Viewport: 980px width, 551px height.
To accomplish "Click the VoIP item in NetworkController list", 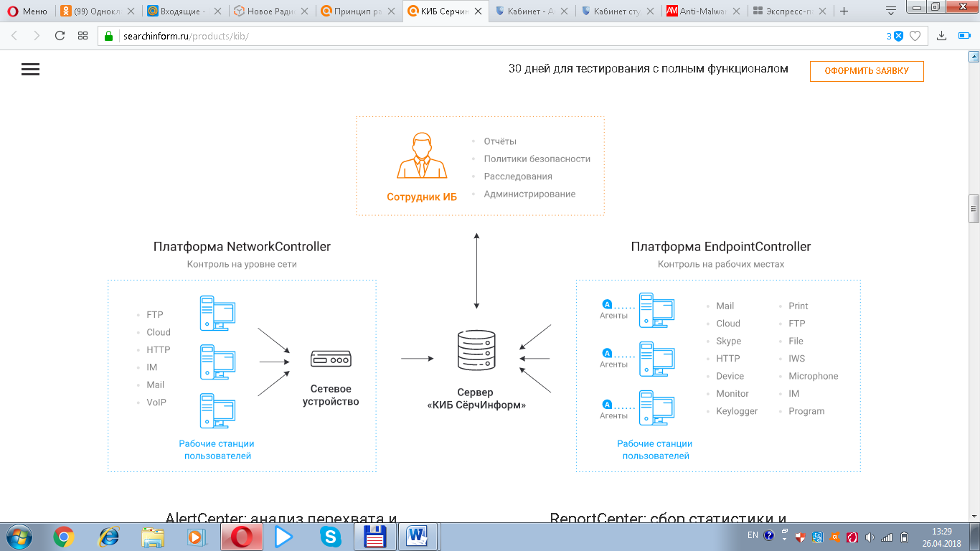I will [x=156, y=402].
